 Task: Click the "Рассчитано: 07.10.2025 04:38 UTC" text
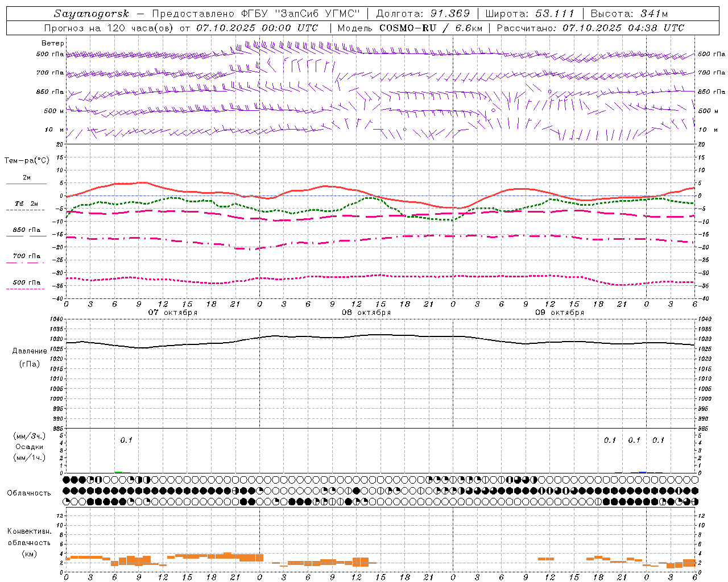click(x=590, y=28)
